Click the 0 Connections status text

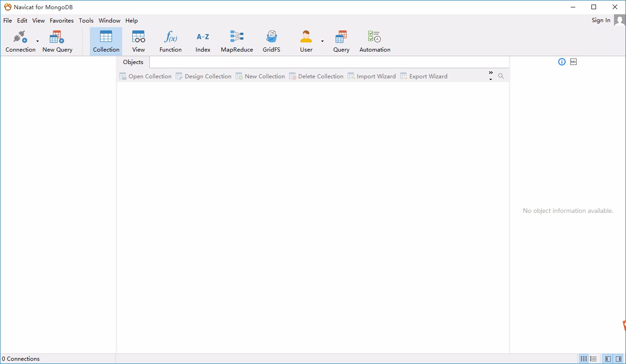[21, 359]
